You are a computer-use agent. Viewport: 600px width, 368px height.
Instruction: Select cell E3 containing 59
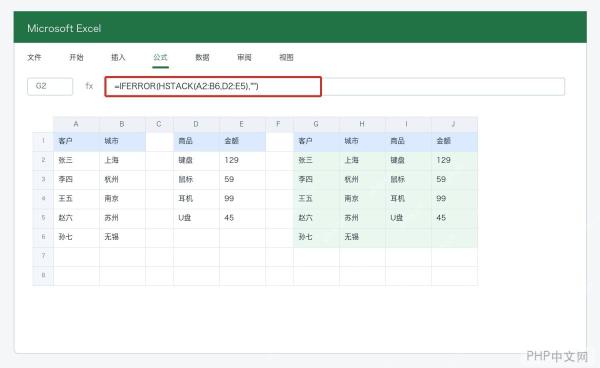[242, 179]
